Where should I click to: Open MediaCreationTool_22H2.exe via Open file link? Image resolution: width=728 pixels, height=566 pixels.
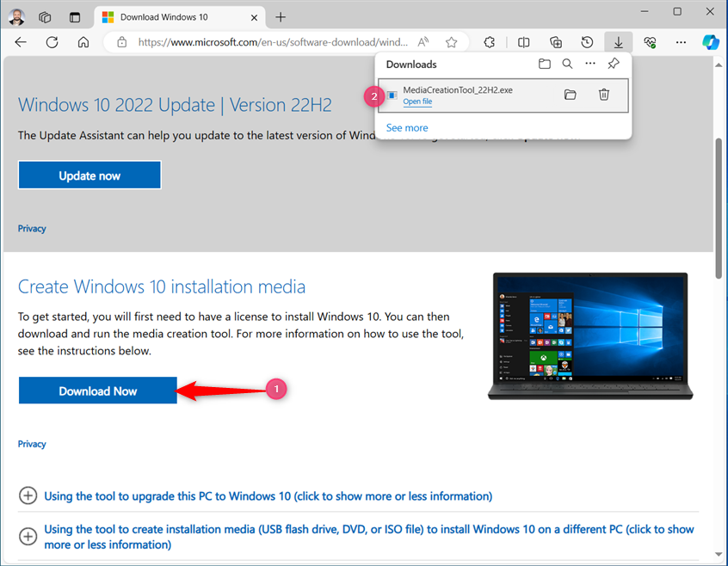tap(417, 102)
